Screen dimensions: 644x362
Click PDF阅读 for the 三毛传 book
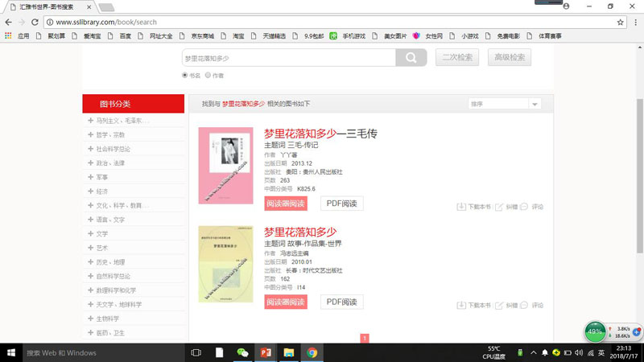point(341,204)
